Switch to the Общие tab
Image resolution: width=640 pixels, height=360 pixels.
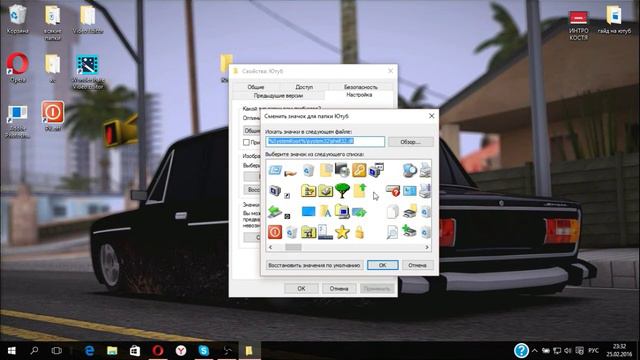coord(256,87)
